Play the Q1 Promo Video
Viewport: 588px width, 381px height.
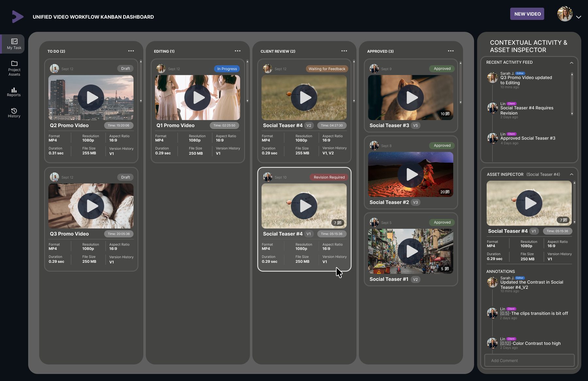[x=197, y=98]
